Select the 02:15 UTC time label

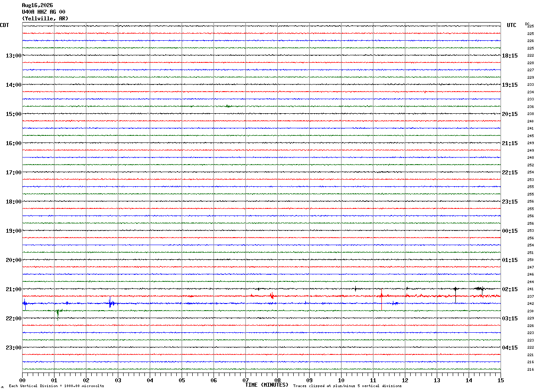click(x=510, y=289)
